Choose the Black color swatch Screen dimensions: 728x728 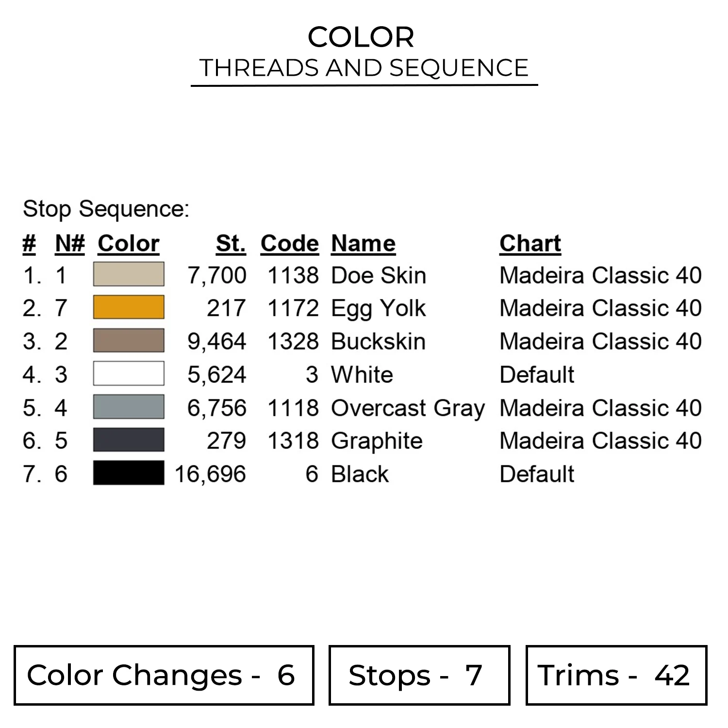click(x=129, y=473)
